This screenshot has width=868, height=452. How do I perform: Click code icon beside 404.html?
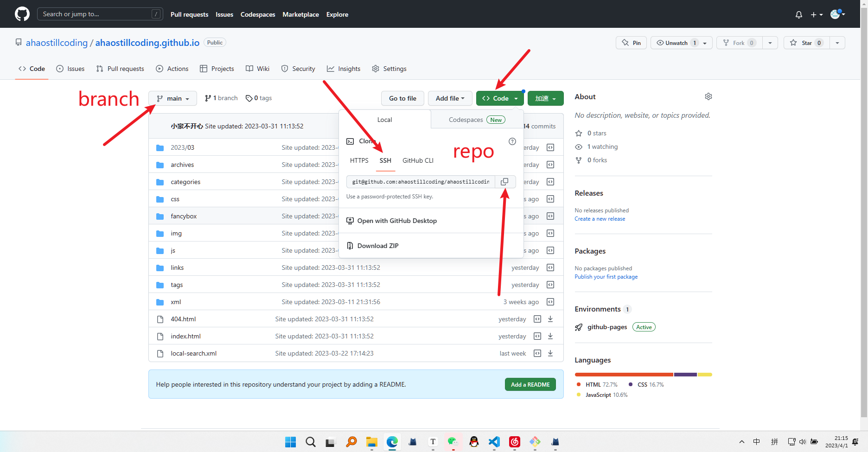click(x=537, y=319)
